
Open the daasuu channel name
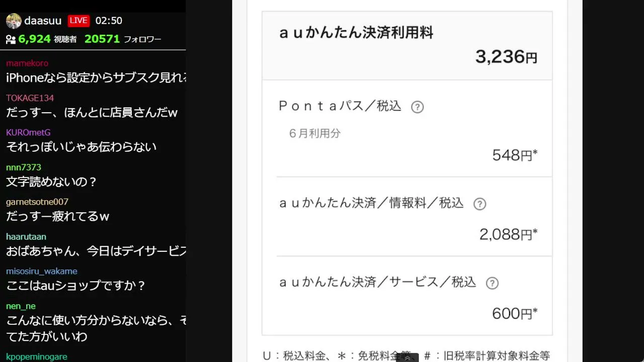43,21
